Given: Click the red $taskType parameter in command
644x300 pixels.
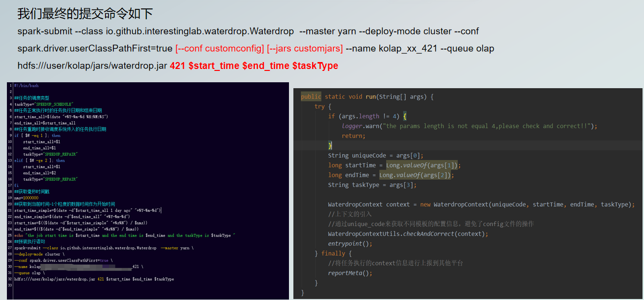Looking at the screenshot, I should [x=315, y=66].
